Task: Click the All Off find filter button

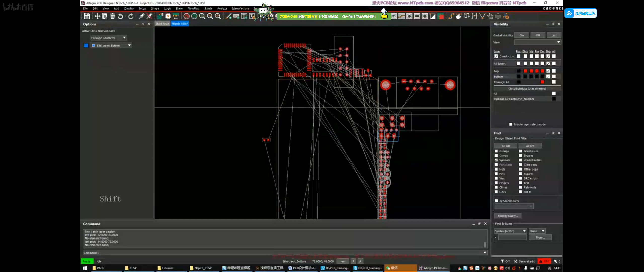Action: (530, 146)
